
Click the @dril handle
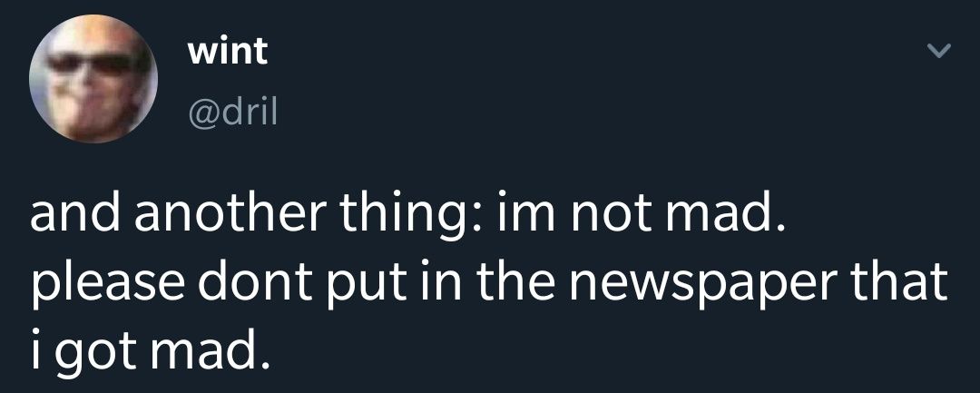pyautogui.click(x=230, y=112)
